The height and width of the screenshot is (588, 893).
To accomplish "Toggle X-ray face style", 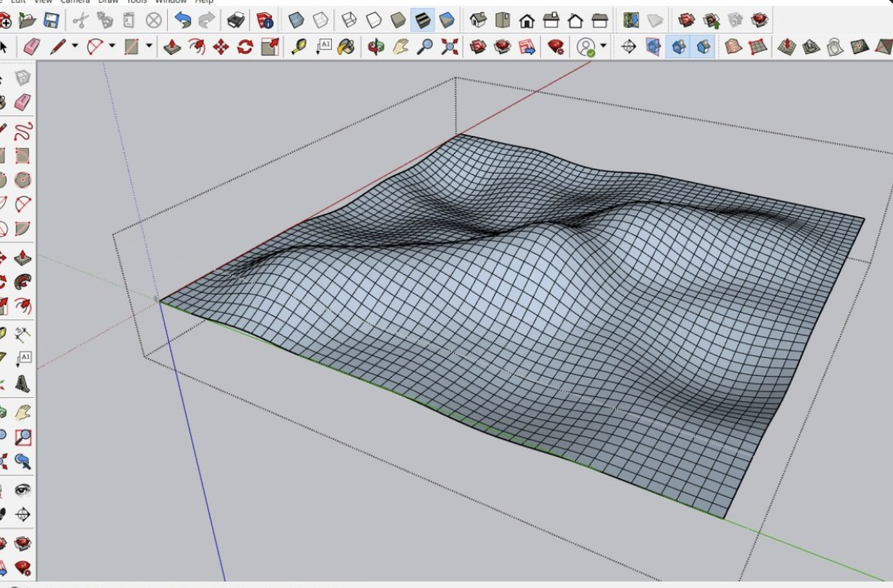I will [297, 20].
